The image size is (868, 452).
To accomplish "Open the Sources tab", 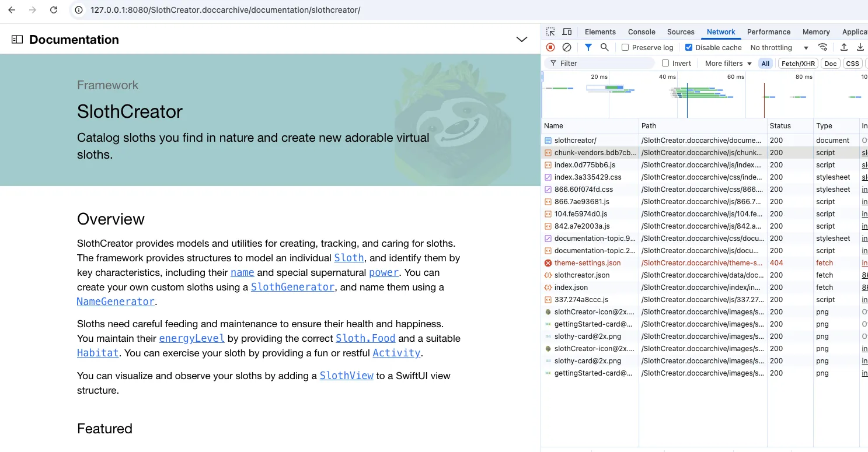I will [681, 32].
